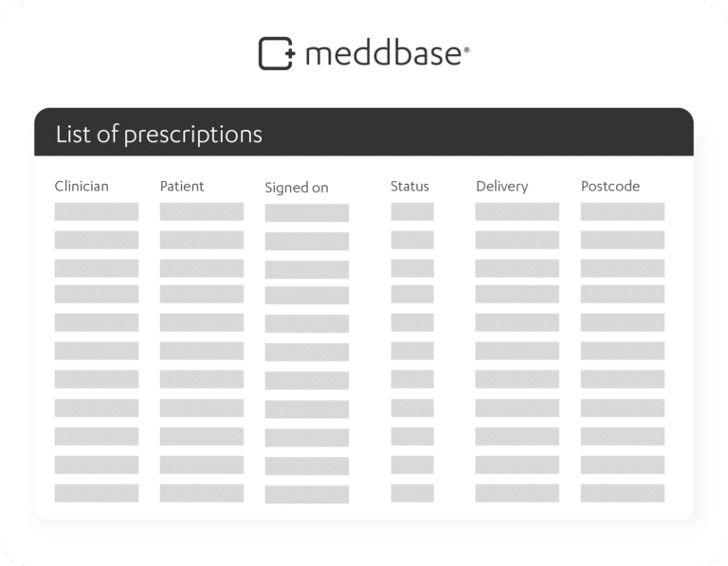
Task: Select last row Clinician cell
Action: pos(97,493)
